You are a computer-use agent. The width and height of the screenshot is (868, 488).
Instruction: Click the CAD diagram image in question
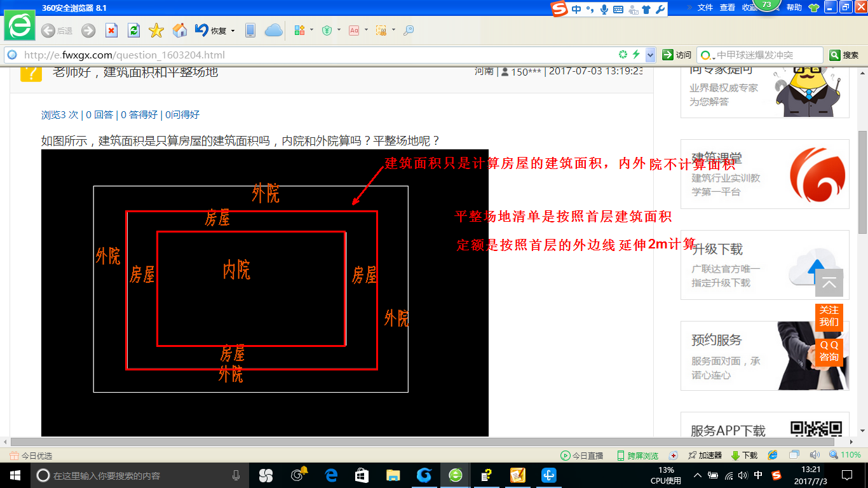265,293
